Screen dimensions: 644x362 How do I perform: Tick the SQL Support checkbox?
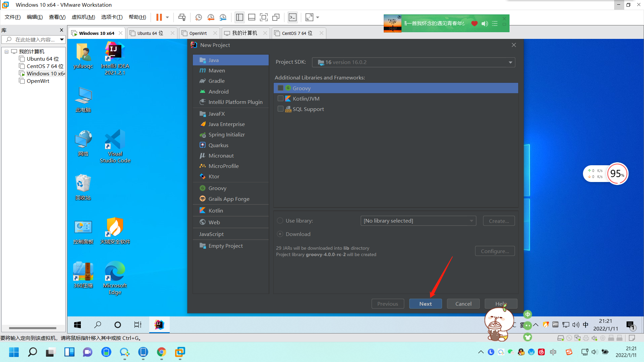click(x=281, y=109)
